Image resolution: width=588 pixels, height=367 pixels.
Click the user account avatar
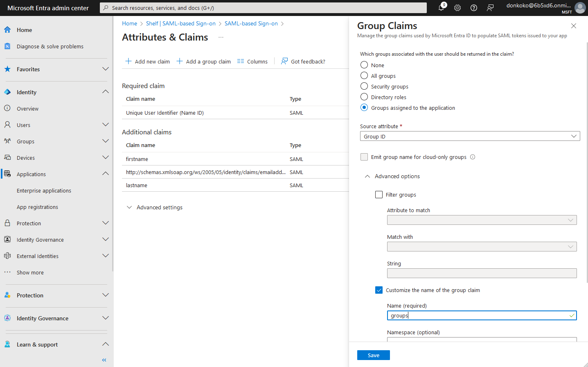[580, 8]
